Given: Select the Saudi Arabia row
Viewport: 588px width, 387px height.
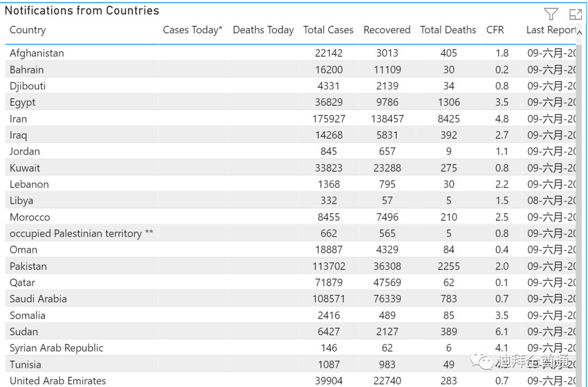Looking at the screenshot, I should click(x=38, y=299).
